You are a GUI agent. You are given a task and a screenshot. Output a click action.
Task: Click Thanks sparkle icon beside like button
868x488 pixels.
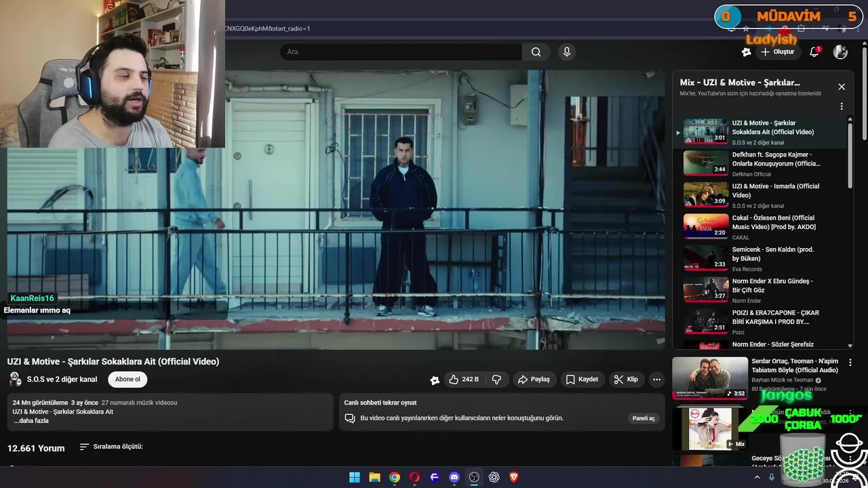point(435,380)
